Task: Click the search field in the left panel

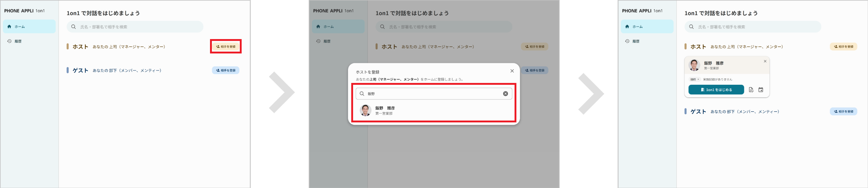Action: (135, 27)
